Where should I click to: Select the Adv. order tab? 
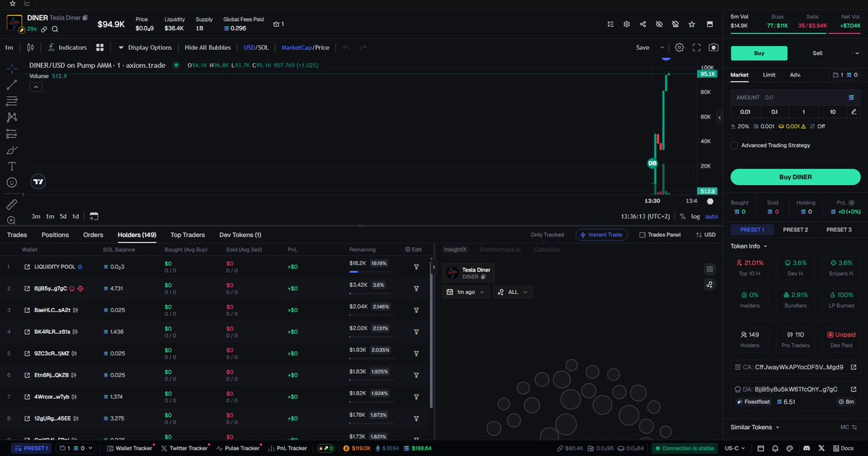point(795,74)
